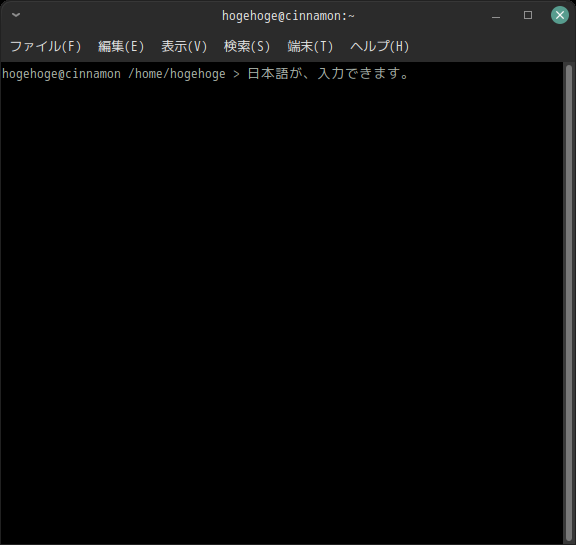Open the ファイル(F) menu
Image resolution: width=576 pixels, height=545 pixels.
[x=46, y=46]
